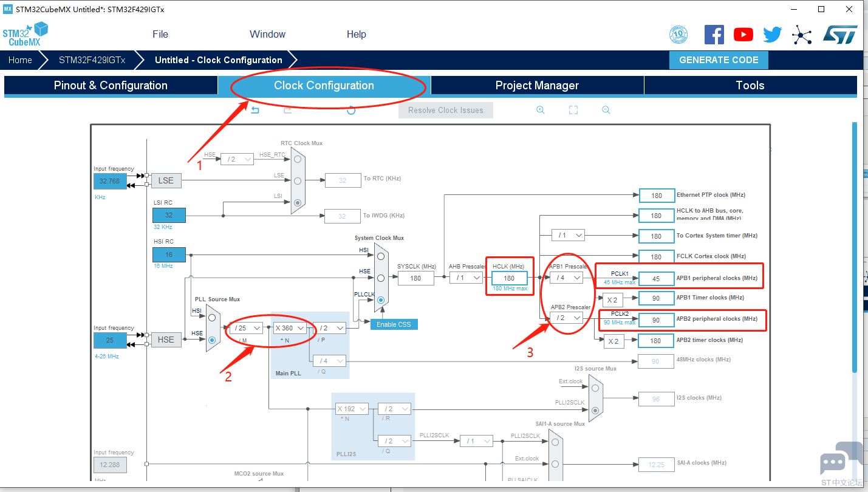This screenshot has width=868, height=492.
Task: Open the 10-year anniversary badge
Action: click(678, 35)
